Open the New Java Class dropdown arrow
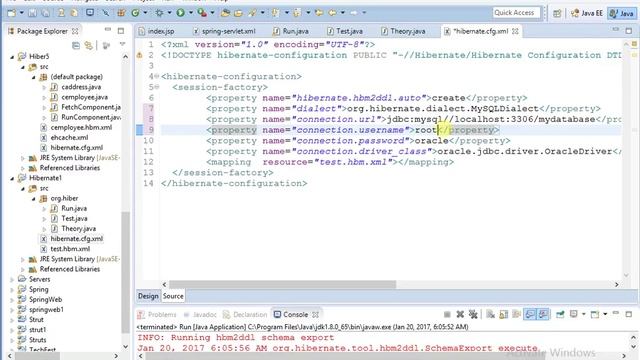This screenshot has height=360, width=640. [145, 13]
